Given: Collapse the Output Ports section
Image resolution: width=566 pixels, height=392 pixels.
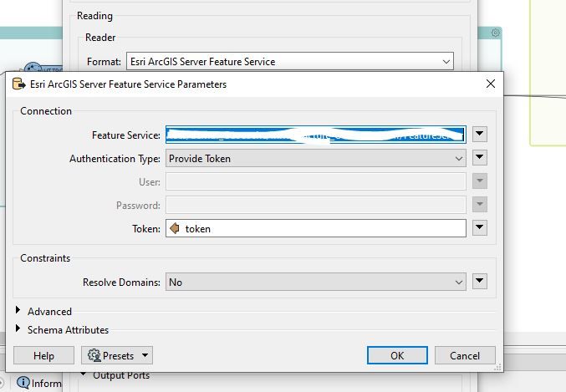Looking at the screenshot, I should [x=84, y=375].
